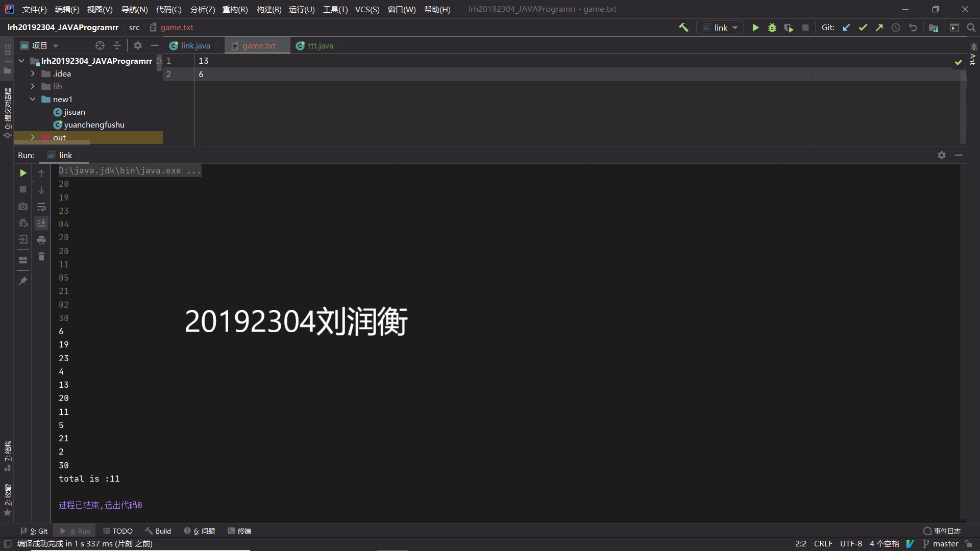Clear console with trash icon
Viewport: 980px width, 551px height.
(41, 257)
